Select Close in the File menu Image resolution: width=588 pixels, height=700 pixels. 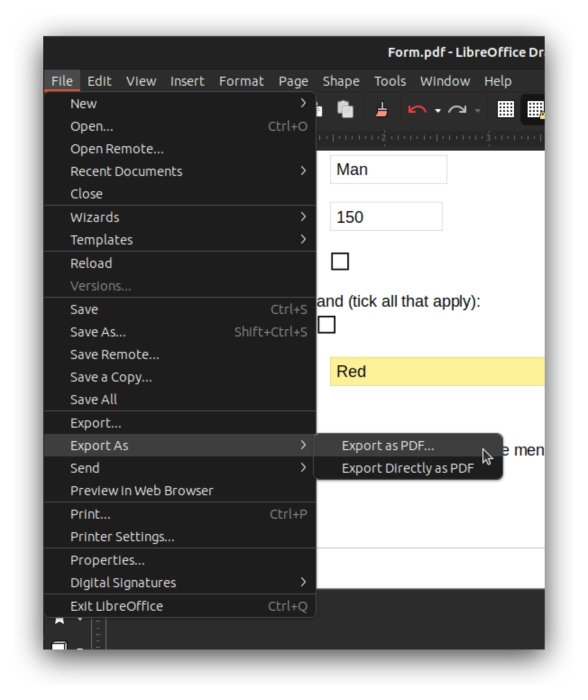(x=180, y=194)
